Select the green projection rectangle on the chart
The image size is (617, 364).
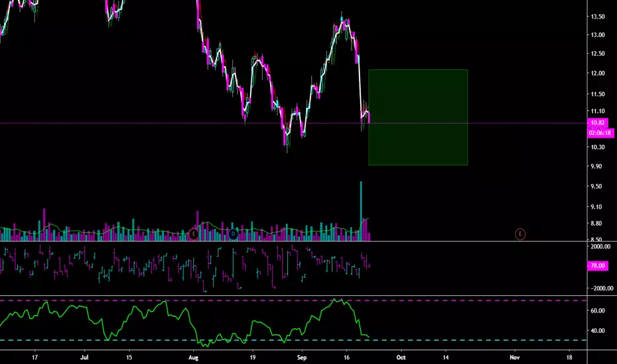[418, 117]
